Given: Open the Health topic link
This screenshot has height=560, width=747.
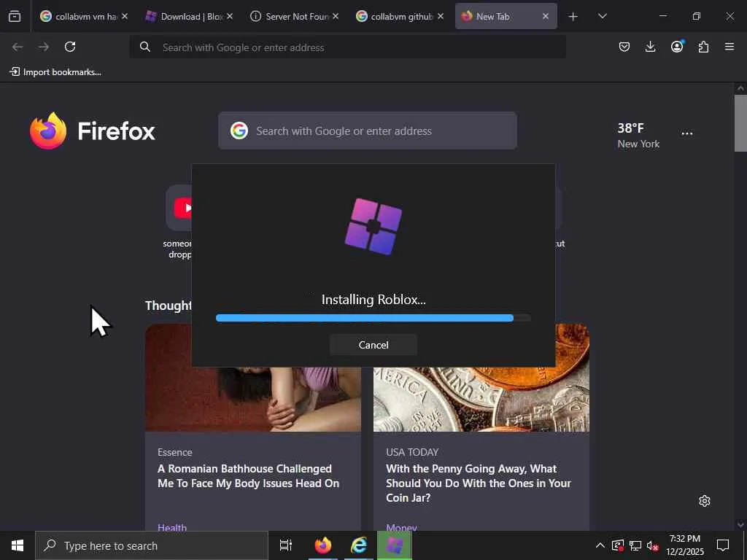Looking at the screenshot, I should [x=172, y=526].
